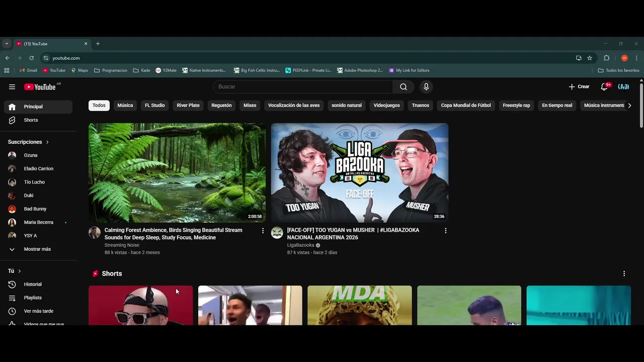Close the YouTube browser tab
Viewport: 644px width, 362px height.
click(86, 44)
